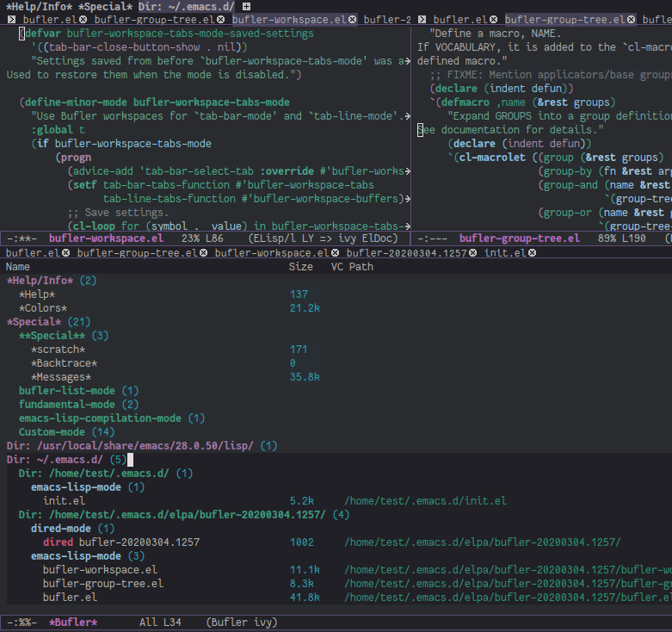The height and width of the screenshot is (632, 672).
Task: Click the Size column header
Action: pos(300,267)
